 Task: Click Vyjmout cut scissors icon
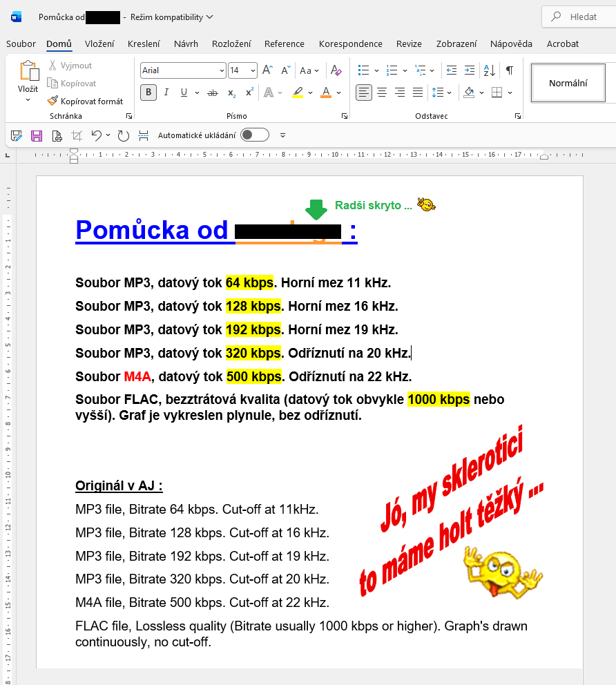(52, 66)
